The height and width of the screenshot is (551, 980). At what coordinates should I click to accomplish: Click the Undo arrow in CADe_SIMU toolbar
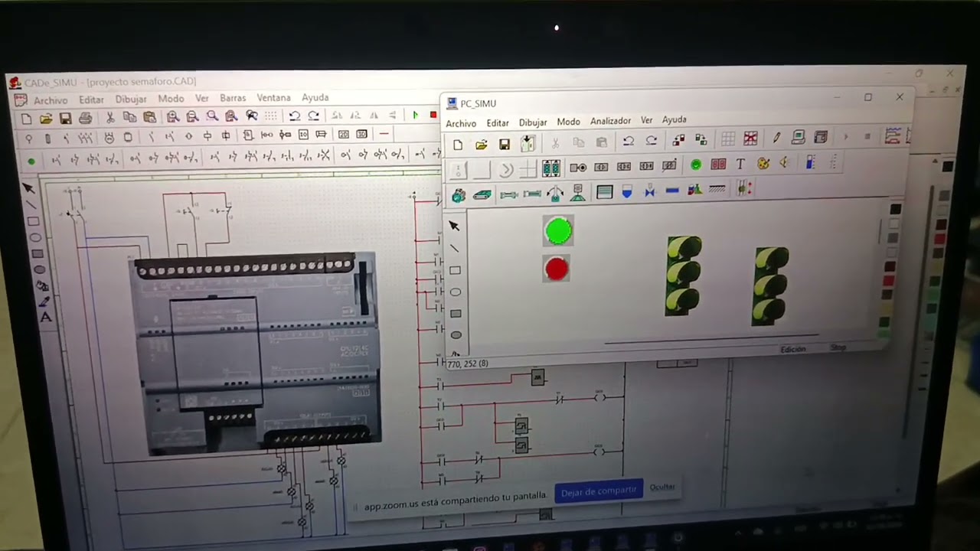click(294, 116)
